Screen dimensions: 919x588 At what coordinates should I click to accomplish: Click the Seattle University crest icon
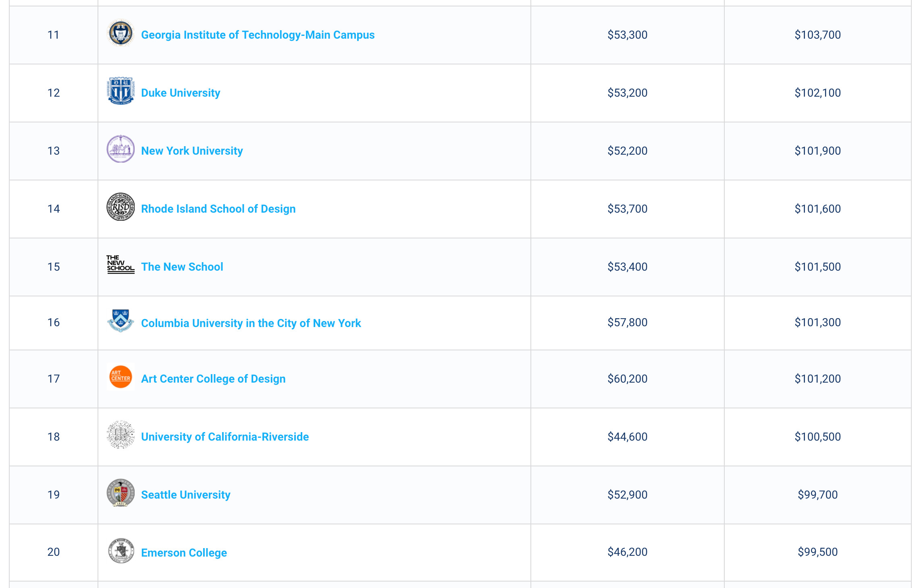click(x=121, y=493)
